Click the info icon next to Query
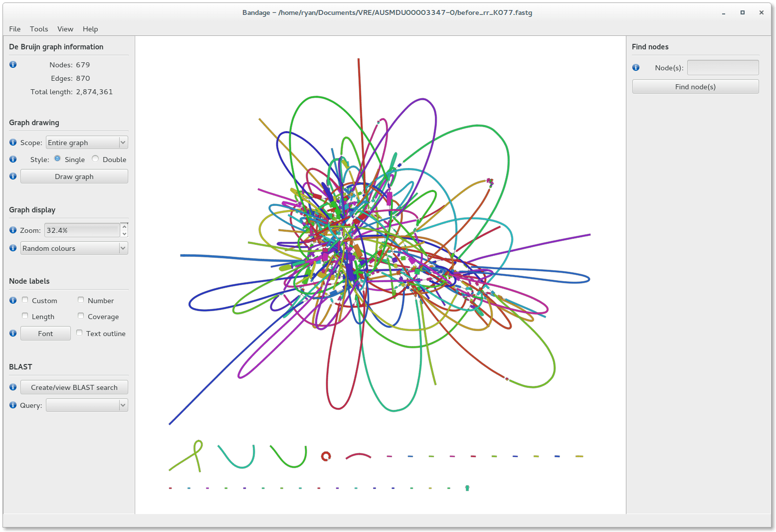The height and width of the screenshot is (532, 776). 13,405
